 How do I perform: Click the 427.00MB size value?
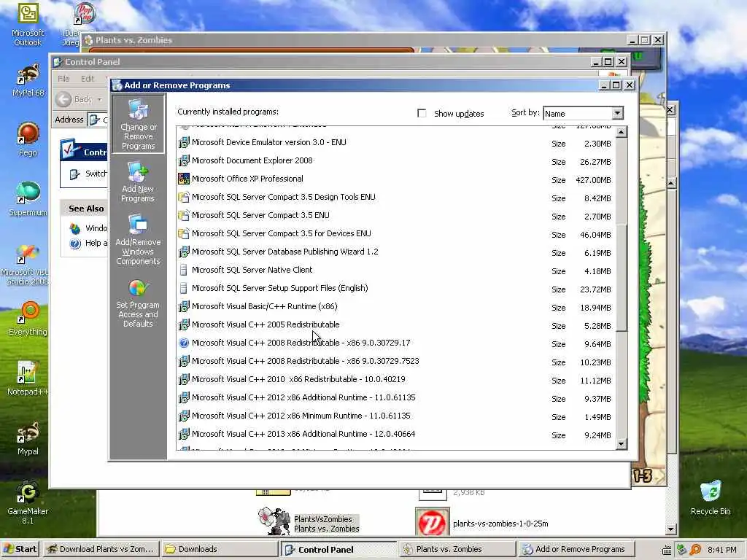593,180
